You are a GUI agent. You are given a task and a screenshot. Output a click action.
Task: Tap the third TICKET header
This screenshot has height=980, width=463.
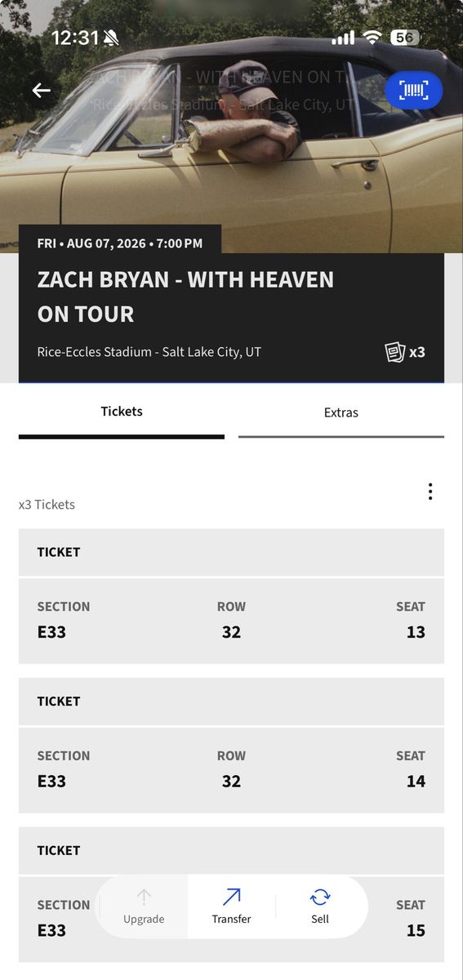point(231,851)
